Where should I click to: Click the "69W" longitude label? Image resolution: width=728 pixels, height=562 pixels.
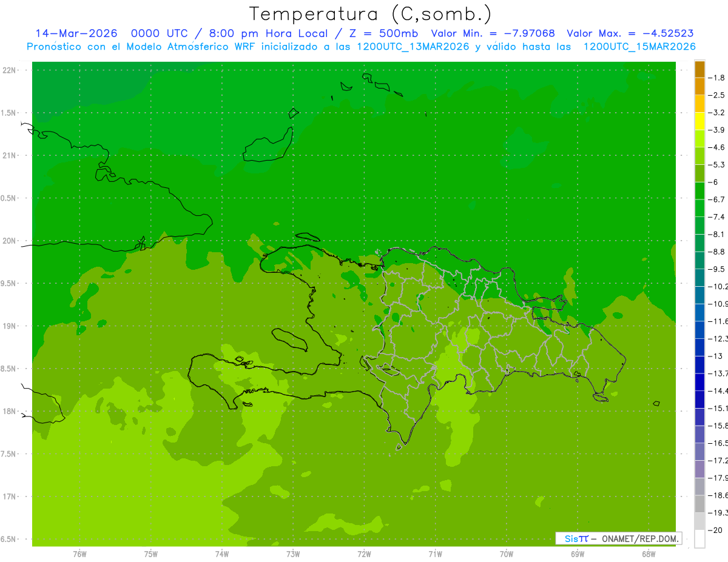tap(577, 554)
